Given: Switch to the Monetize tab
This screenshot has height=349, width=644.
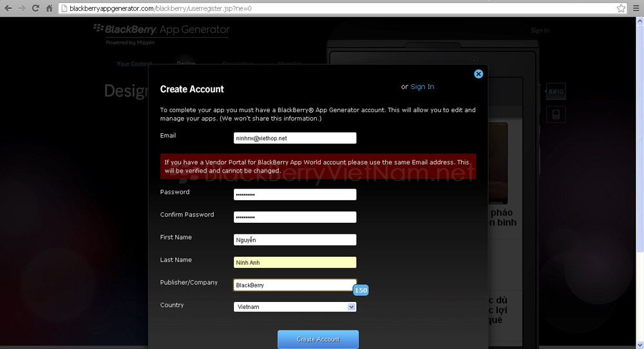Looking at the screenshot, I should 290,63.
